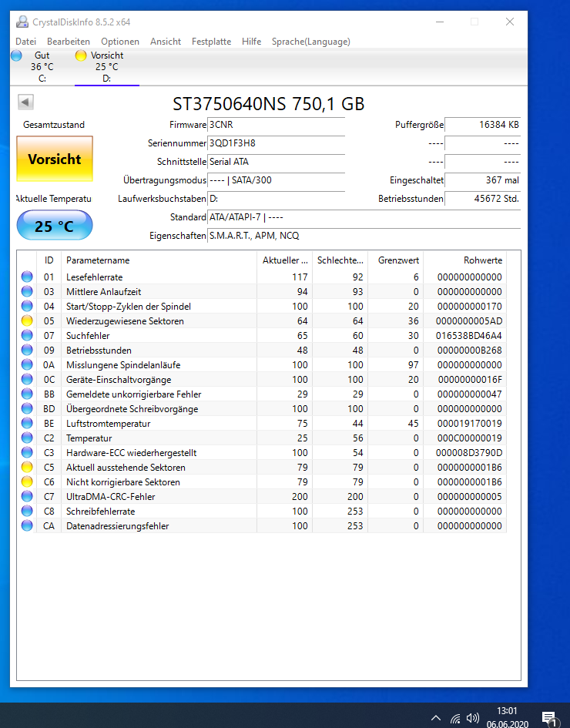Click the previous disk arrow button

[25, 102]
